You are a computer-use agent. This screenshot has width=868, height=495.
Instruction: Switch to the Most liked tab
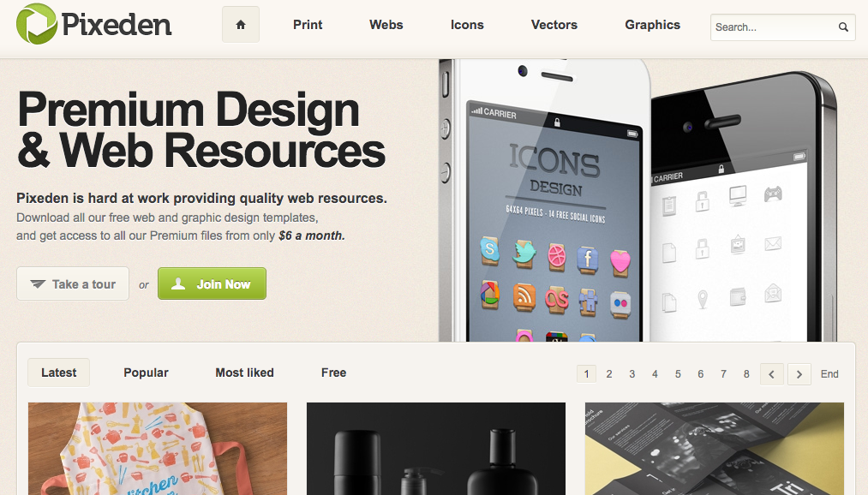[x=245, y=373]
